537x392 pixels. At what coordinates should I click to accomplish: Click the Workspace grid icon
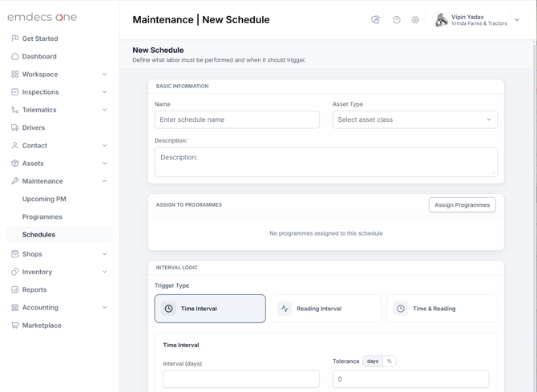[x=14, y=74]
